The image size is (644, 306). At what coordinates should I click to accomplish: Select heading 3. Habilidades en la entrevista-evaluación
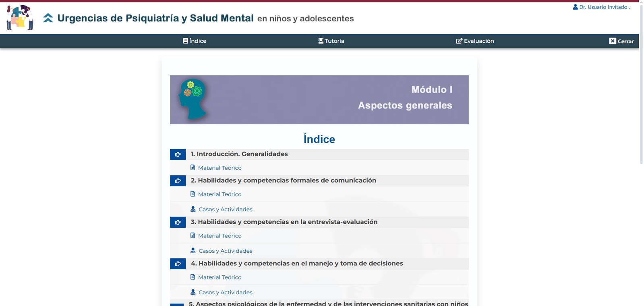point(284,222)
